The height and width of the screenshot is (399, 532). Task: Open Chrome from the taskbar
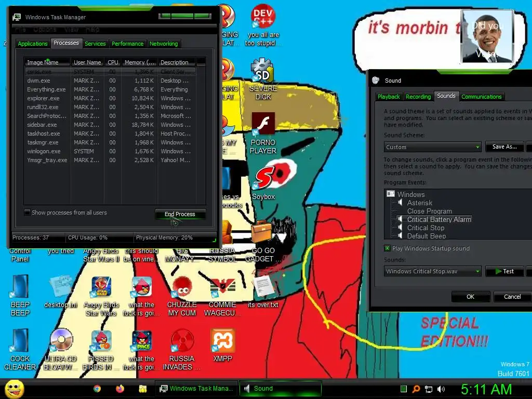click(x=97, y=389)
